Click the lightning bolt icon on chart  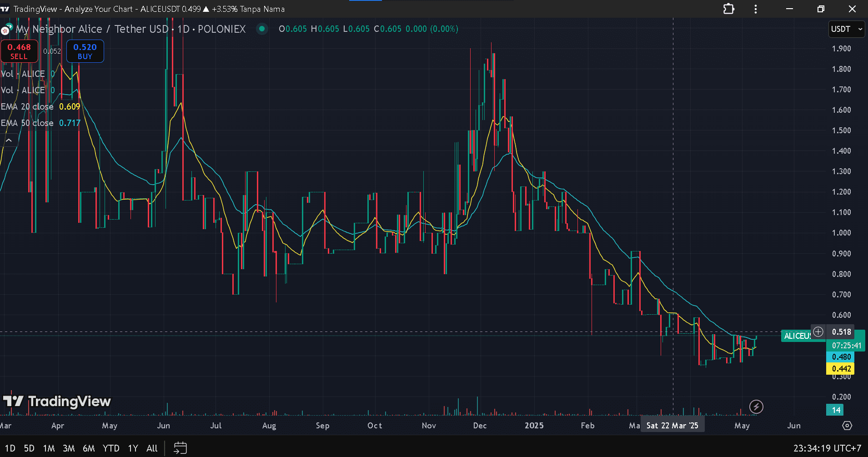tap(756, 407)
